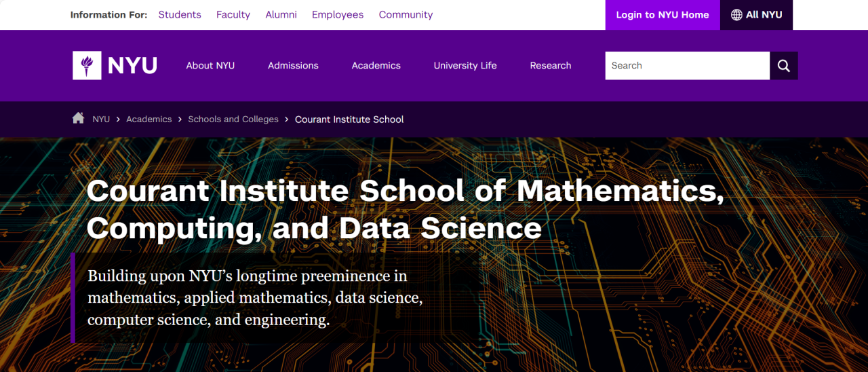The width and height of the screenshot is (868, 372).
Task: Click the home icon in breadcrumb
Action: (79, 118)
